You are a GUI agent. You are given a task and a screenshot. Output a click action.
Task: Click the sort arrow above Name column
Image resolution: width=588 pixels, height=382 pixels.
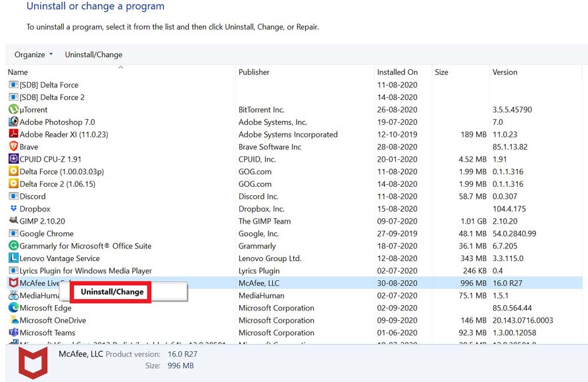tap(121, 67)
